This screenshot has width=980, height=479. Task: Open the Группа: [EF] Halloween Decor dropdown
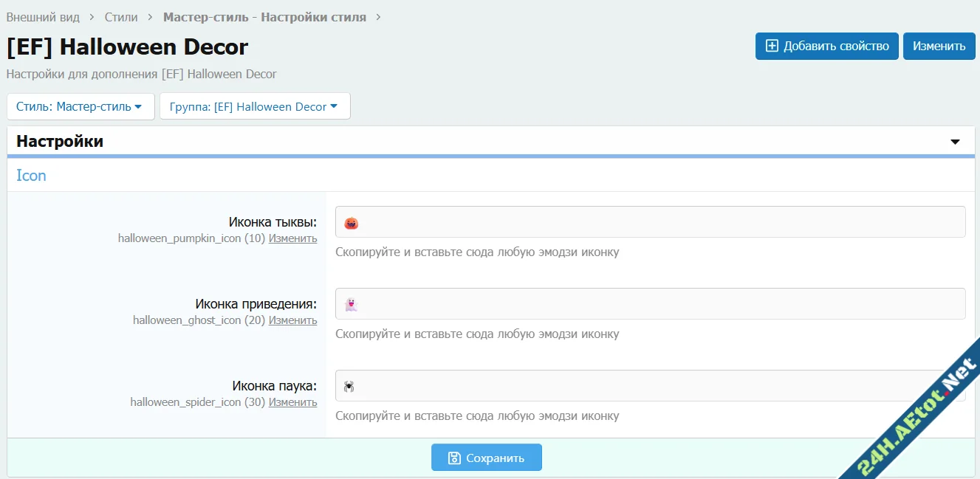tap(254, 106)
